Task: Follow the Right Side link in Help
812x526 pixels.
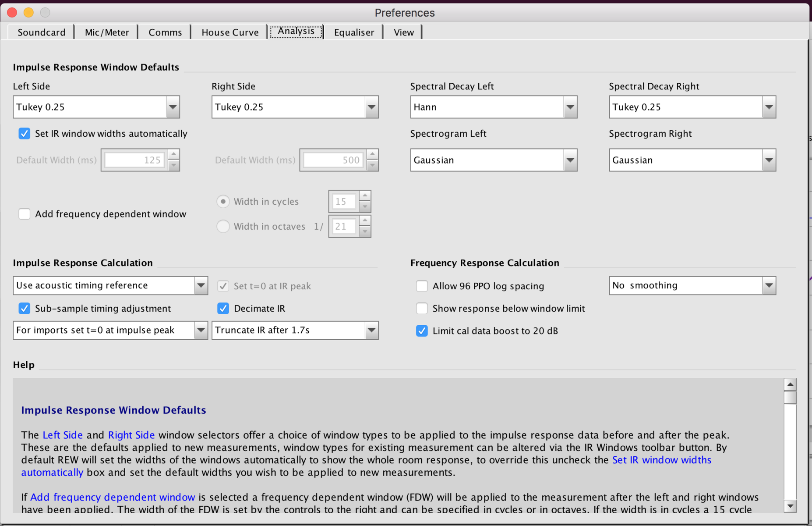Action: (131, 435)
